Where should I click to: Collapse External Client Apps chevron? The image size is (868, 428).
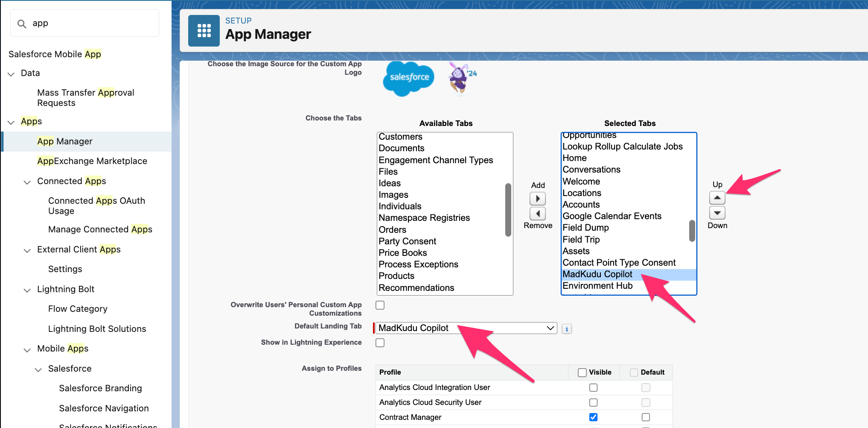(27, 250)
